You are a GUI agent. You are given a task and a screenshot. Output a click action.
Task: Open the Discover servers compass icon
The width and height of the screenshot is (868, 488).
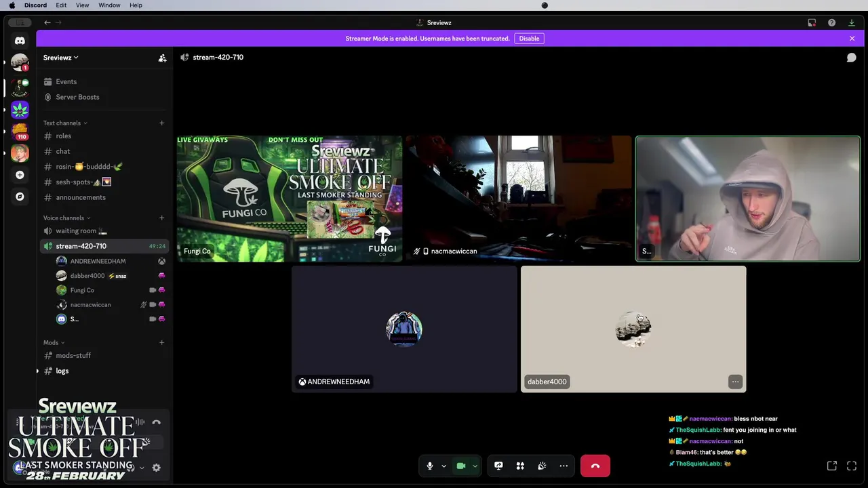click(x=20, y=197)
